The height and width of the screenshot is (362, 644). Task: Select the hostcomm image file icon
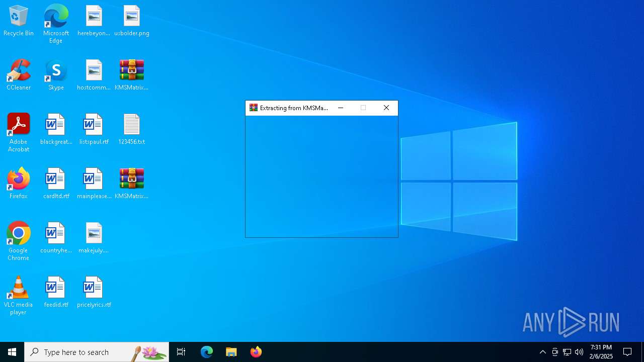pos(94,75)
